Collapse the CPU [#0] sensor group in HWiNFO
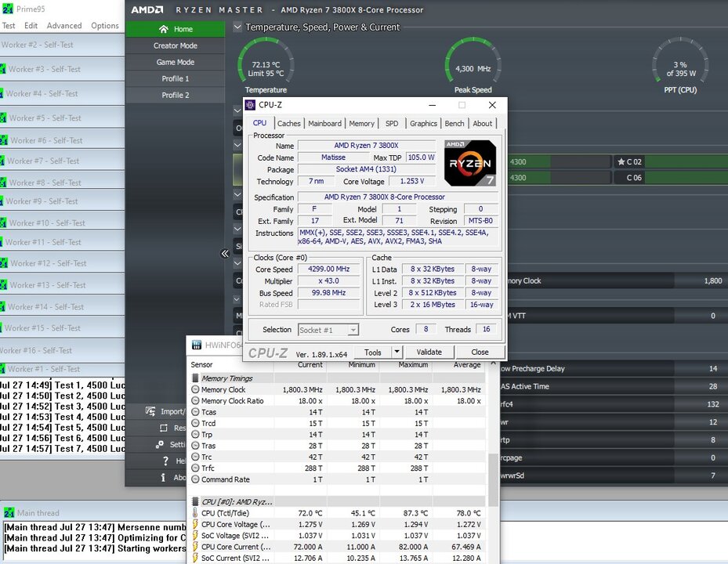The image size is (728, 564). tap(195, 502)
